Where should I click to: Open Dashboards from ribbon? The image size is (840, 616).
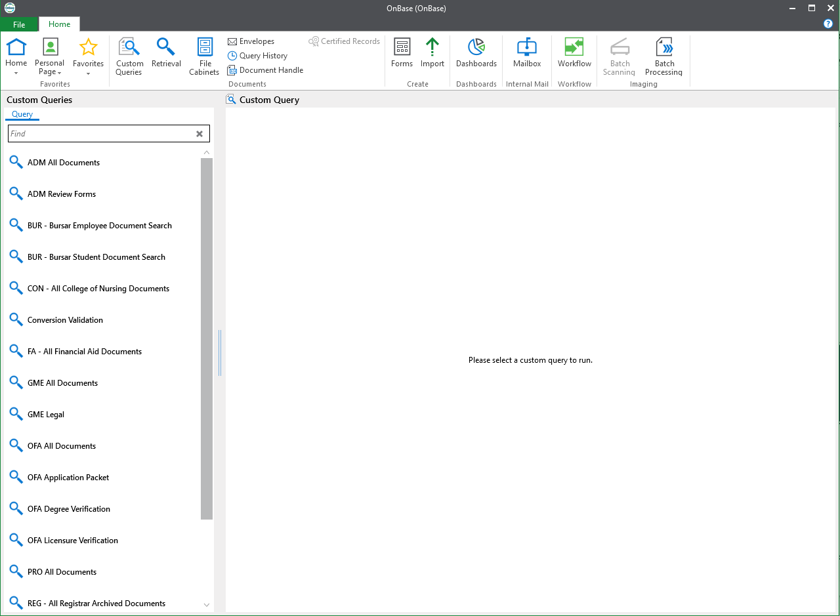(x=476, y=52)
